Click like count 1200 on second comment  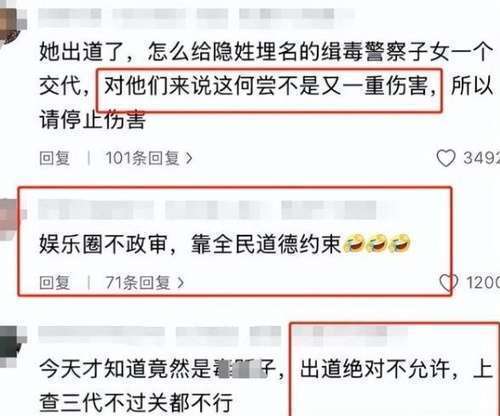(x=483, y=283)
